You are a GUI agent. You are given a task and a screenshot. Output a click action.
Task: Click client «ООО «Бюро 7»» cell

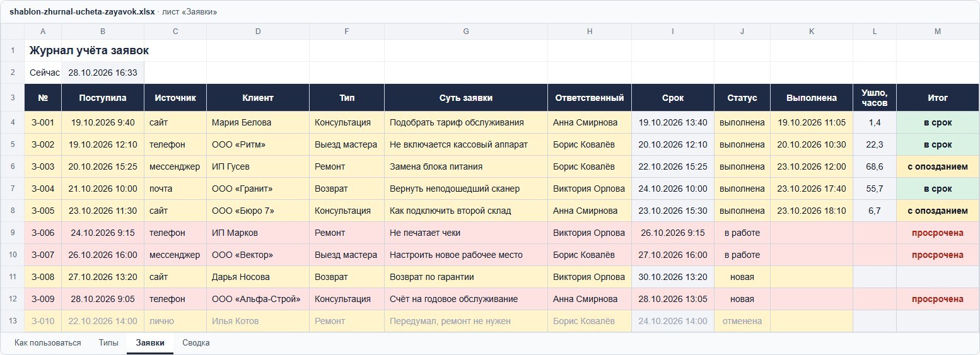(258, 211)
